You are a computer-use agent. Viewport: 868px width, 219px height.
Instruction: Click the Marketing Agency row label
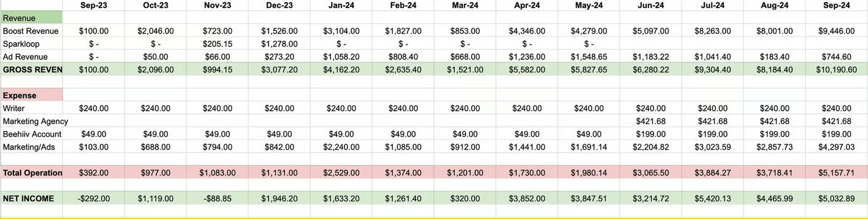coord(35,121)
